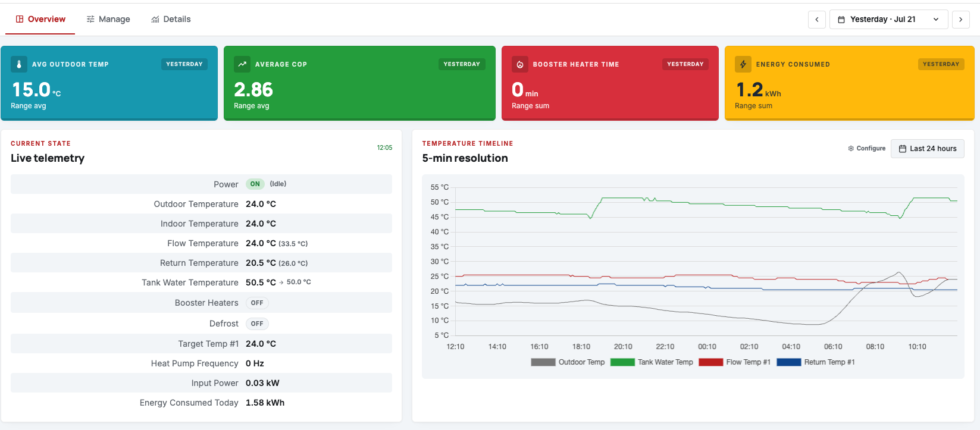Click the lightning bolt icon on Energy Consumed card
Screen dimensions: 980x430
[743, 64]
